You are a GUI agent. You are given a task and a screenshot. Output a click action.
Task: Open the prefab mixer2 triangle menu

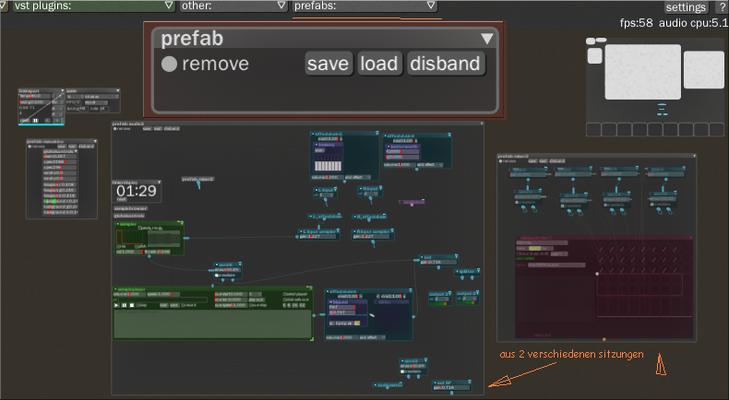pos(695,156)
